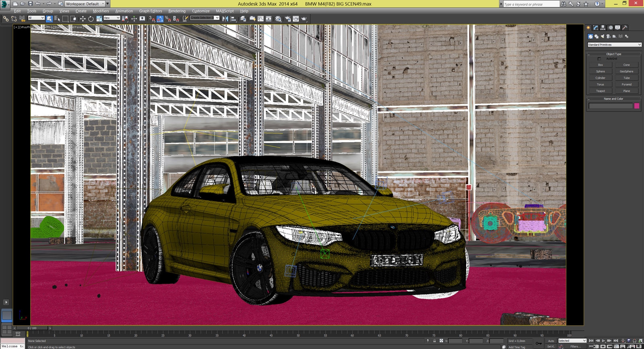
Task: Open the pink object color swatch
Action: click(637, 106)
